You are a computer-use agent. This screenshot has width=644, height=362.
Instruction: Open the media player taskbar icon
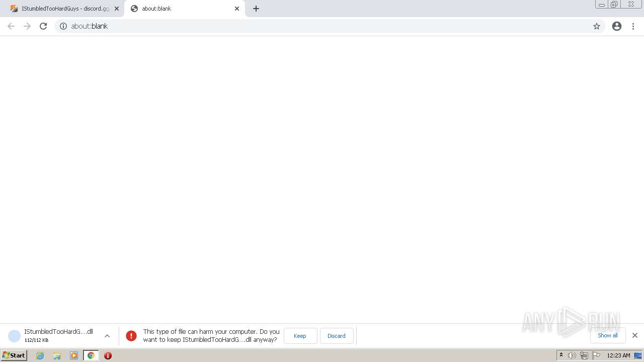74,355
